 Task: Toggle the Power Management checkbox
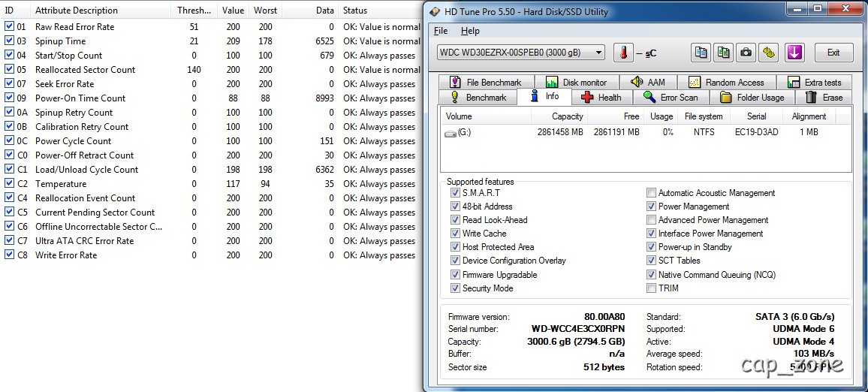651,207
